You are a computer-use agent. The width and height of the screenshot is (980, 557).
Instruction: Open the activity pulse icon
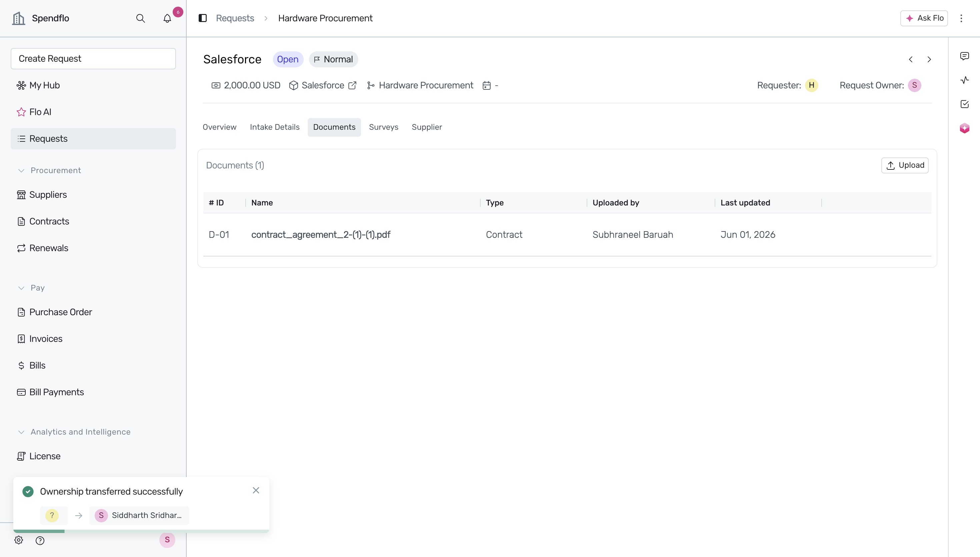(965, 80)
